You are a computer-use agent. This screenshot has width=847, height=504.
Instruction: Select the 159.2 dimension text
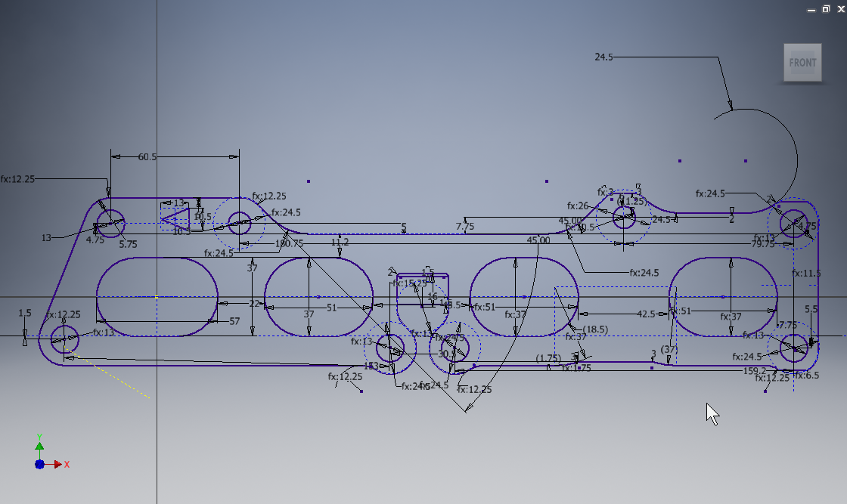point(755,371)
